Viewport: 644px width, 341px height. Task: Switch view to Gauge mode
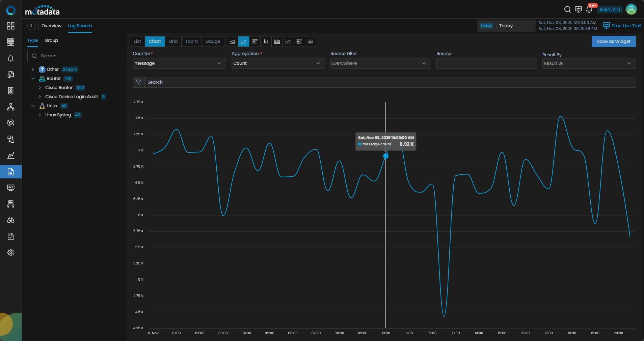pyautogui.click(x=212, y=41)
